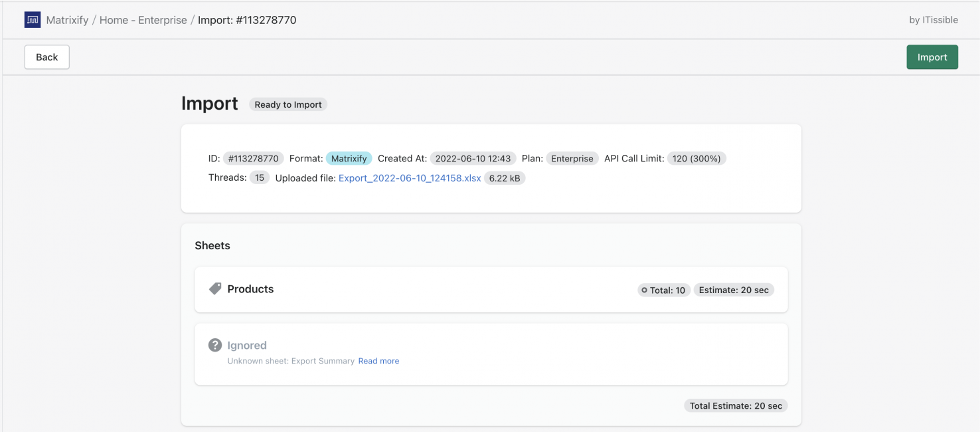
Task: Click the Import: #113278770 breadcrumb
Action: point(246,19)
